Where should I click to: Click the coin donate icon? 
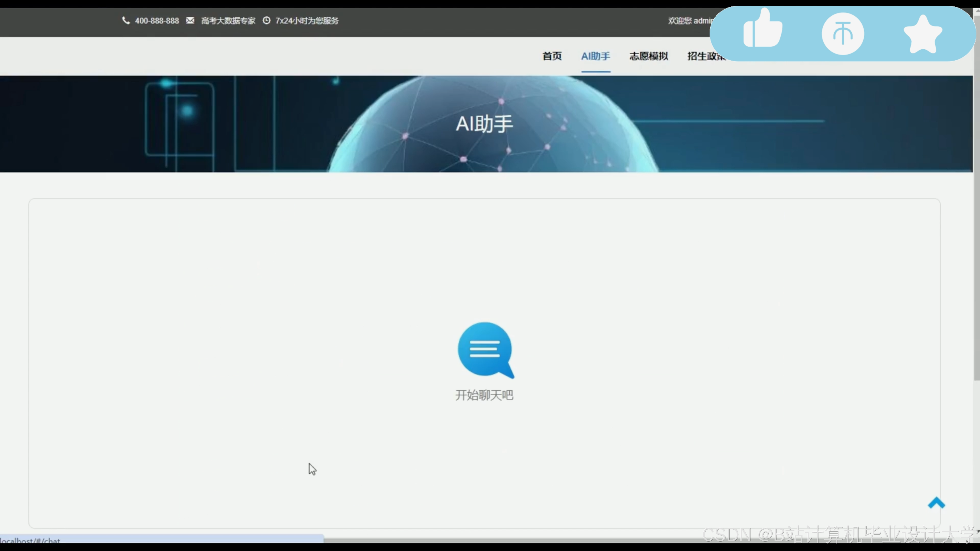click(843, 33)
